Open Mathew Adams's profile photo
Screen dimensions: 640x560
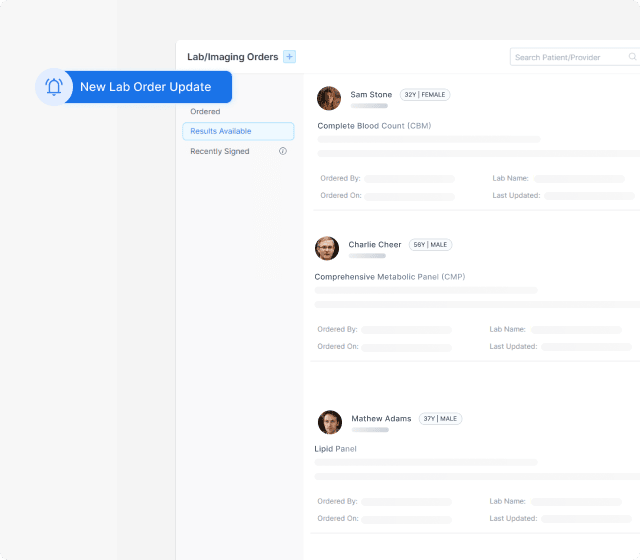click(x=330, y=422)
